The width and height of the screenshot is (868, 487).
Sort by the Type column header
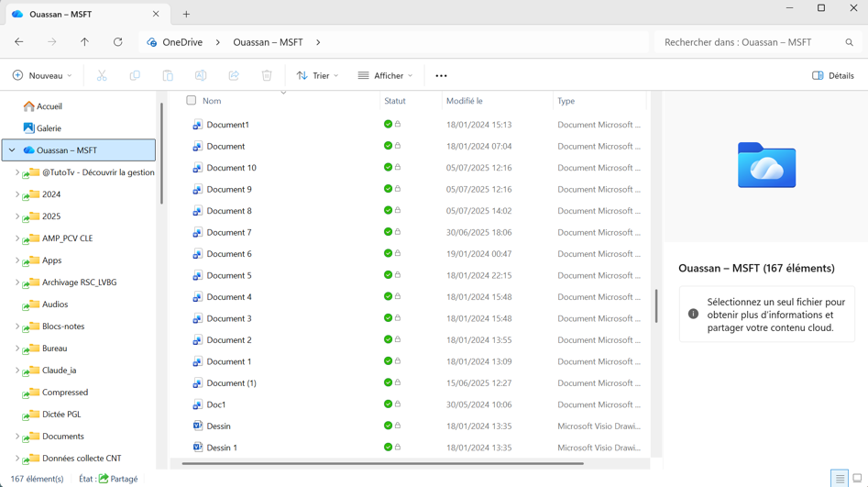tap(566, 101)
